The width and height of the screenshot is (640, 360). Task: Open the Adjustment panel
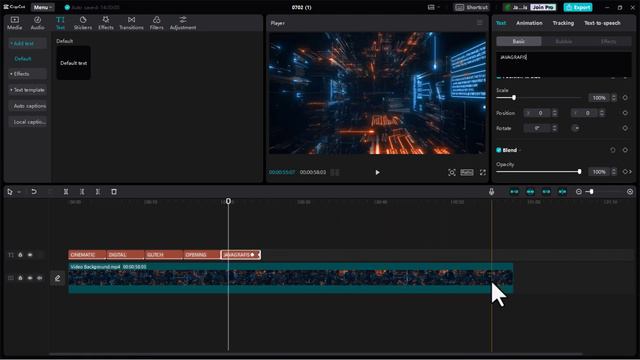(183, 23)
